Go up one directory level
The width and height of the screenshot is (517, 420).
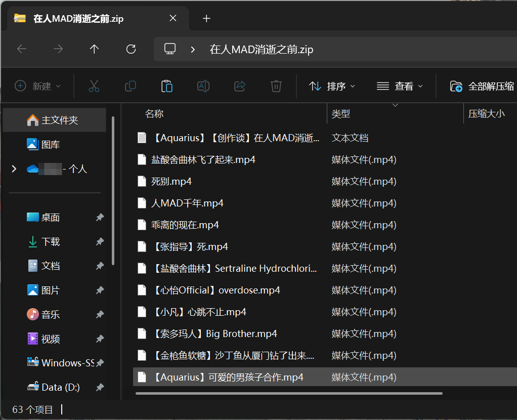[94, 49]
